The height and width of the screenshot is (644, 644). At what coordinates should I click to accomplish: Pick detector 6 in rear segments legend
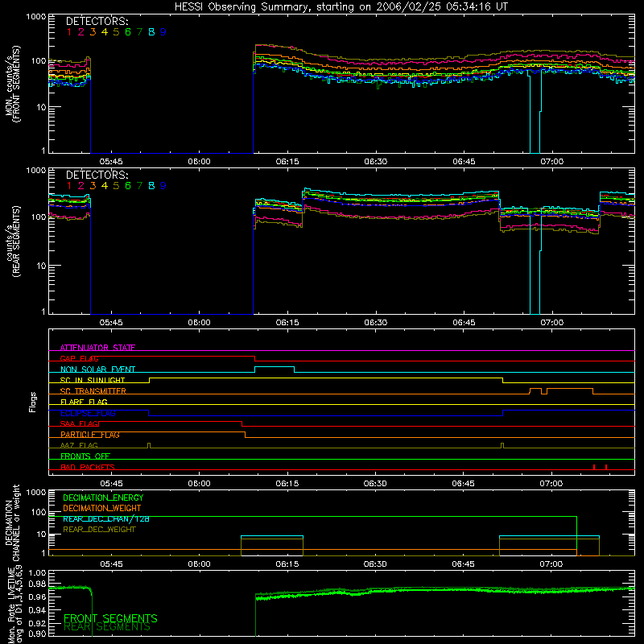coord(128,186)
